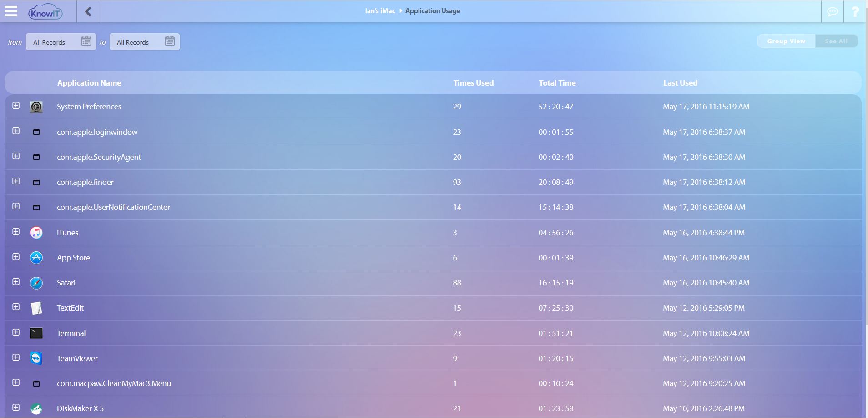Click the Safari compass icon

pos(36,283)
